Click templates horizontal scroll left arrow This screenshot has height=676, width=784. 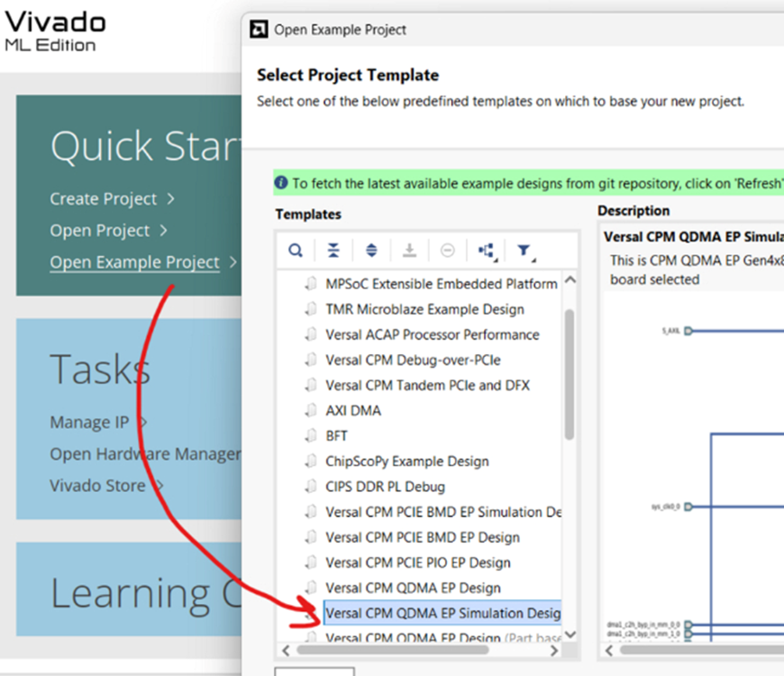(286, 650)
